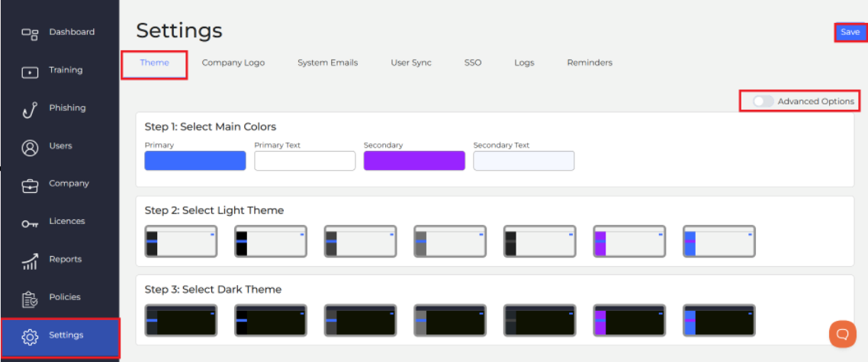868x362 pixels.
Task: Click the 'Step 1: Select Main Colors' heading
Action: [211, 127]
